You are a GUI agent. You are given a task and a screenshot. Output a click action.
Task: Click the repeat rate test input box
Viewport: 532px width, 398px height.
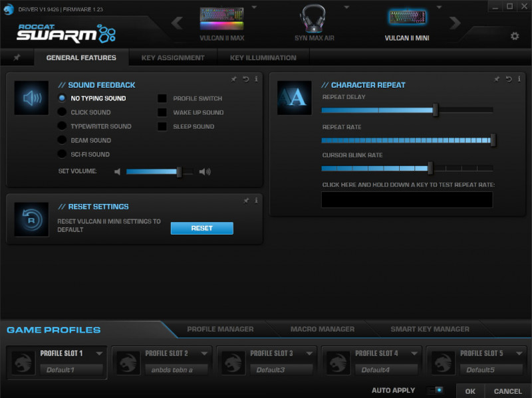[407, 199]
